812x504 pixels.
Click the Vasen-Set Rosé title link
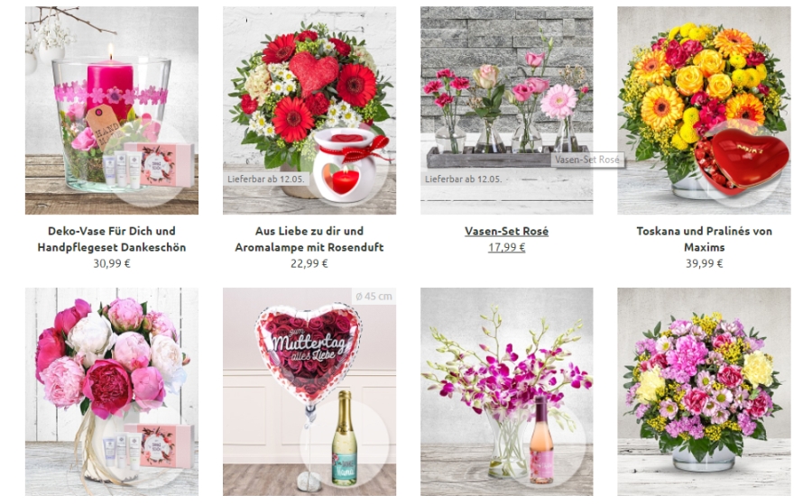(506, 232)
